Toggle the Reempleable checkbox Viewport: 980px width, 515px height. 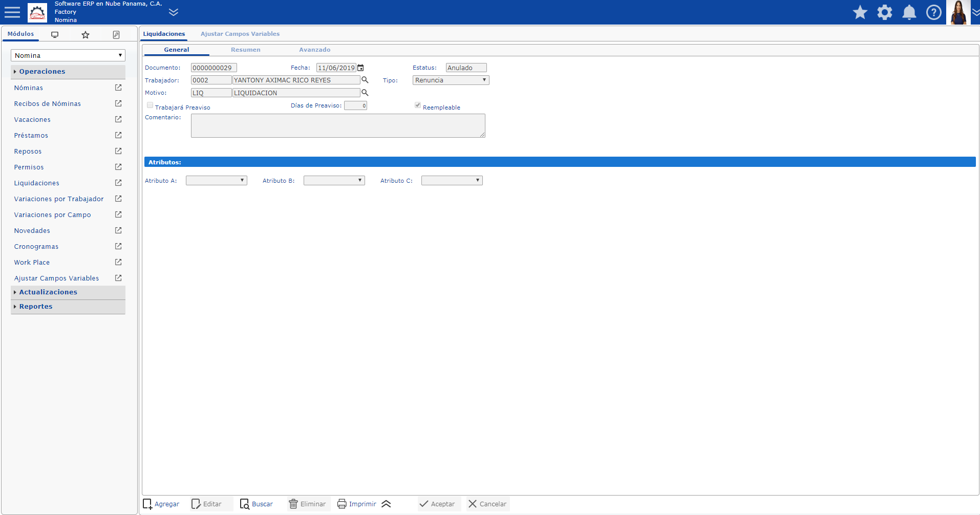[x=418, y=105]
